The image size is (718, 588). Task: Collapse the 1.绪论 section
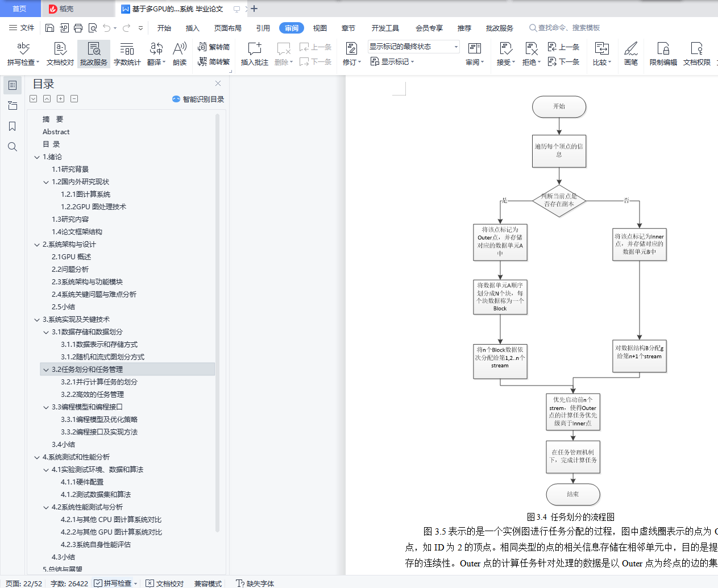tap(37, 157)
